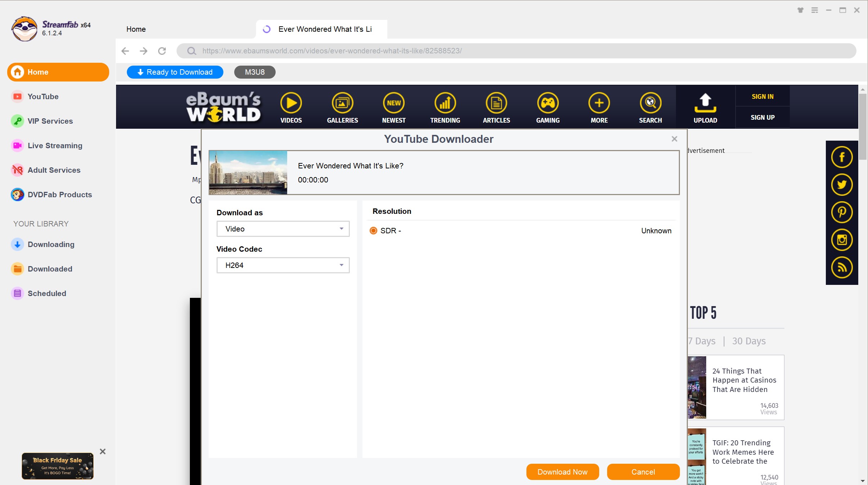
Task: Open the Video Codec H264 dropdown
Action: 283,265
